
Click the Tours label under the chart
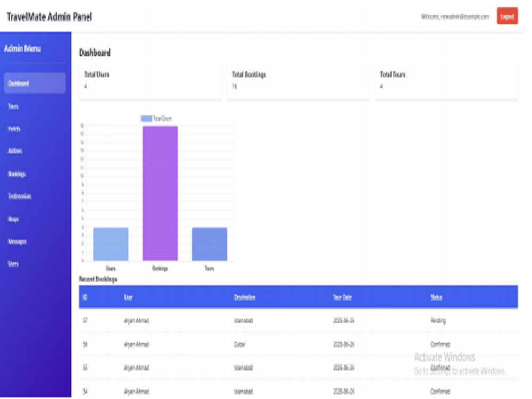pyautogui.click(x=209, y=268)
